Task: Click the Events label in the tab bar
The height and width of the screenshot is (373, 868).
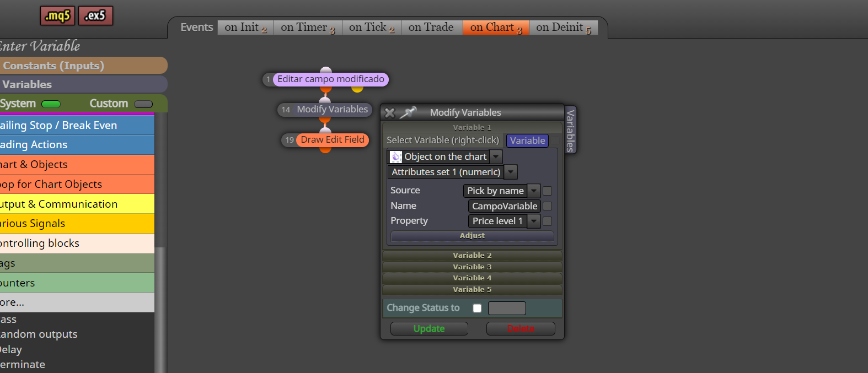Action: (197, 28)
